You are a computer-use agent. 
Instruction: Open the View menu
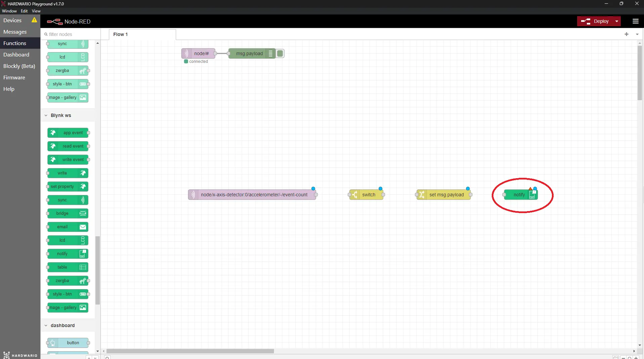(36, 11)
